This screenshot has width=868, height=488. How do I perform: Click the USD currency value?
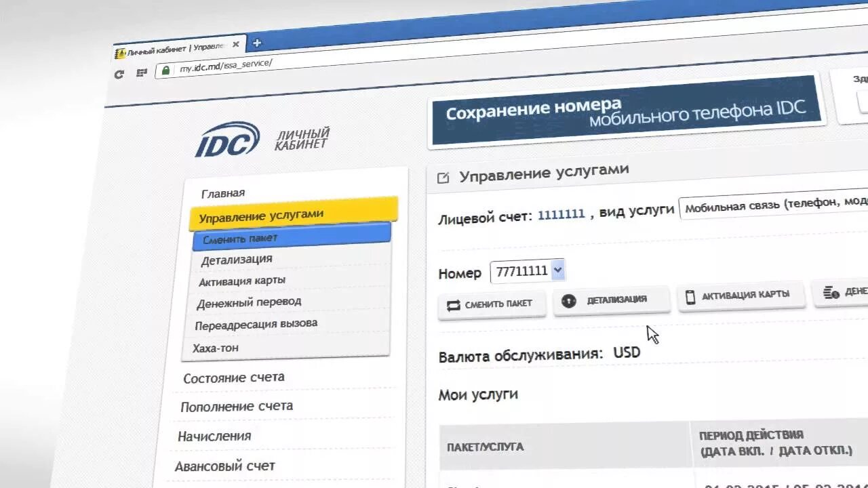[627, 353]
